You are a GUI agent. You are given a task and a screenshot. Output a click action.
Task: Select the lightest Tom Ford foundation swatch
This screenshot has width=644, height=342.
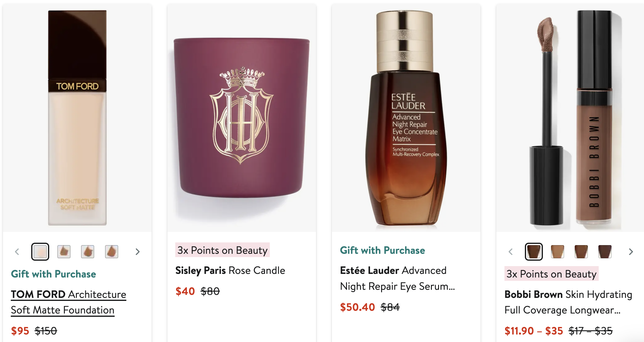coord(40,252)
